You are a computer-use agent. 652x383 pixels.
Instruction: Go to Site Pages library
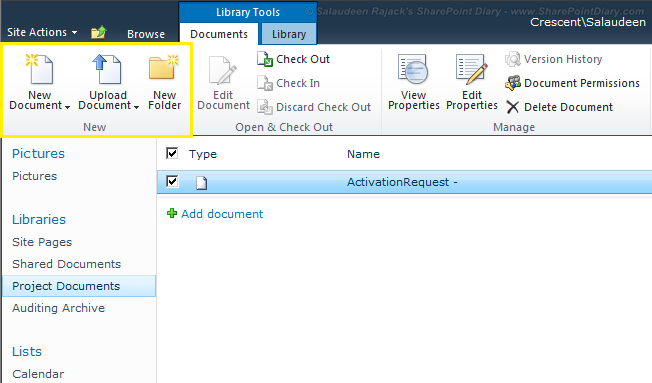(x=42, y=242)
